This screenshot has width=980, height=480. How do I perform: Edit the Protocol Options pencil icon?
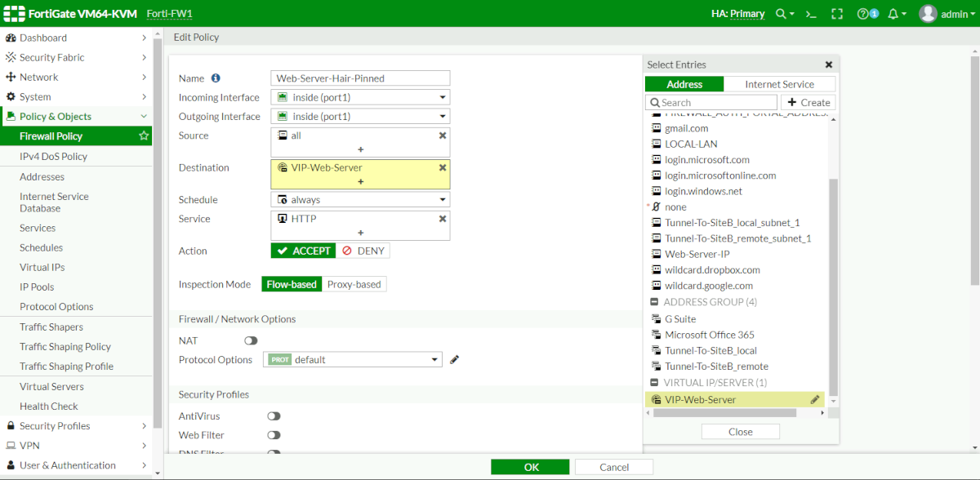[x=455, y=359]
